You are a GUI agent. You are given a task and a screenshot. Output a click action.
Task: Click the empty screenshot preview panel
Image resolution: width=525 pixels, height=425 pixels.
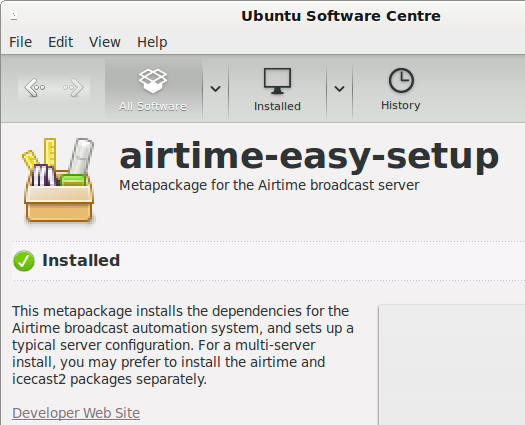tap(452, 365)
